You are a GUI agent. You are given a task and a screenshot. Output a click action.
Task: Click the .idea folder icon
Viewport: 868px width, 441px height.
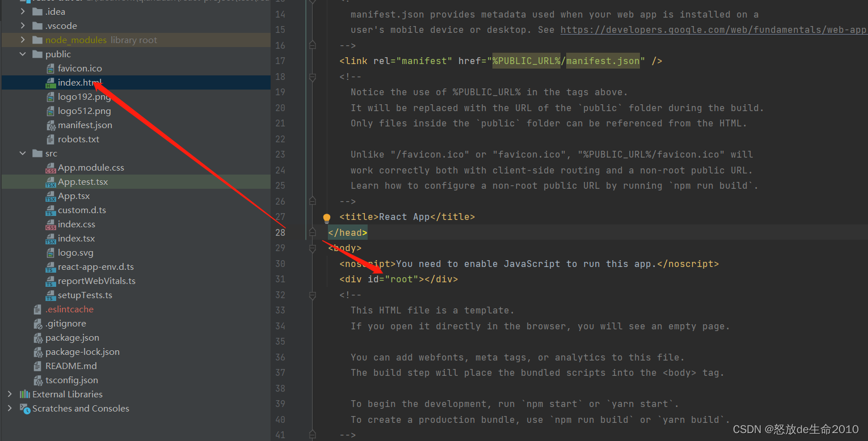coord(37,11)
